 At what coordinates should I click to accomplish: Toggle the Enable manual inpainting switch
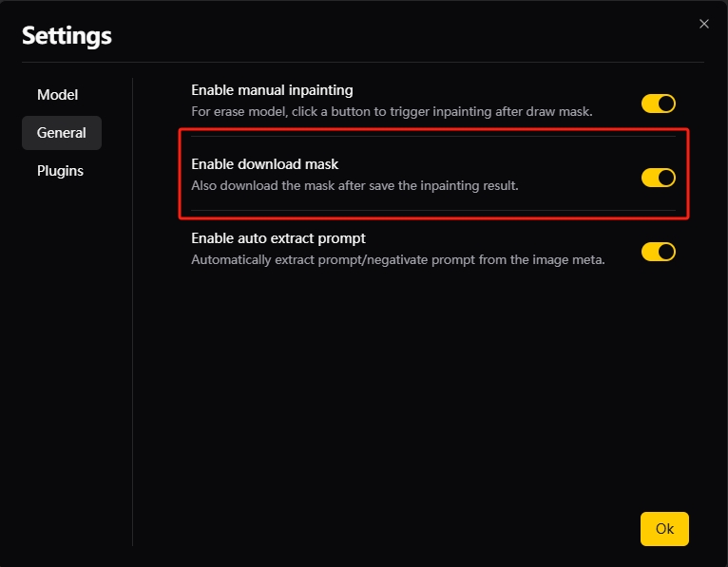[x=658, y=104]
